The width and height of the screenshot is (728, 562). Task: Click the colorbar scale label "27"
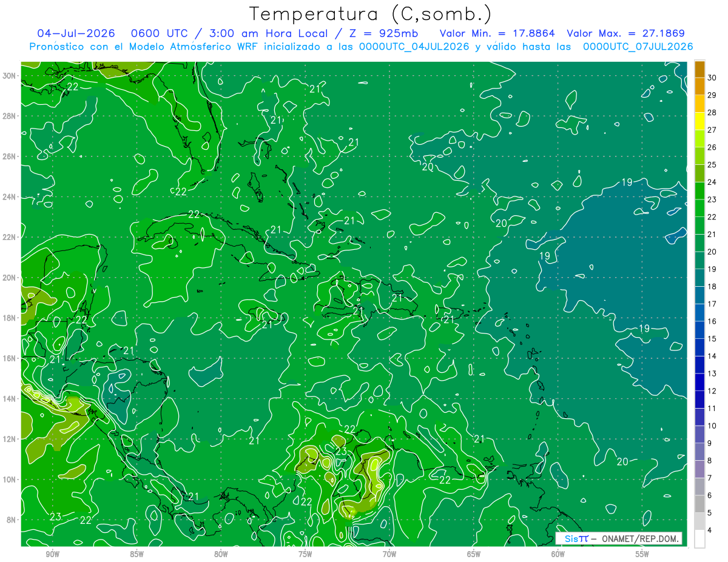[x=713, y=130]
